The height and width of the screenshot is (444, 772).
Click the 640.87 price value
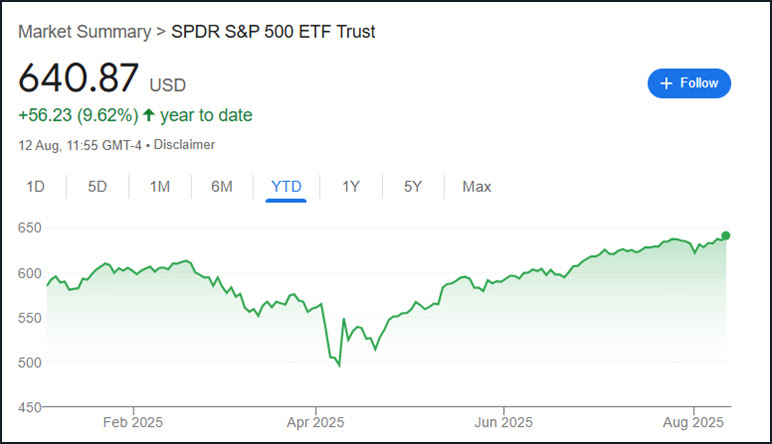79,78
